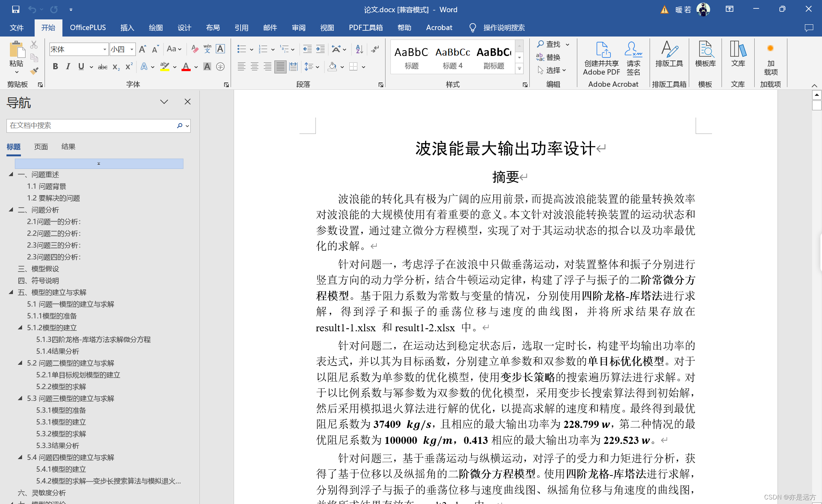
Task: Toggle Italic formatting button
Action: coord(68,67)
